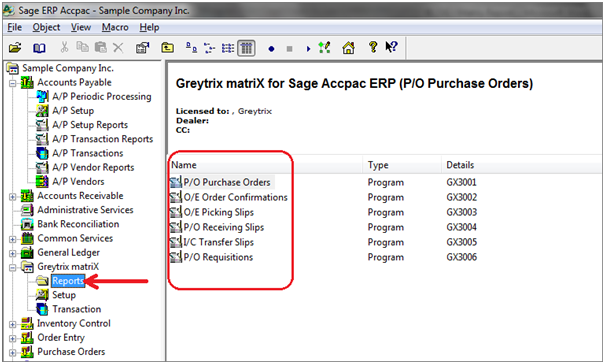The height and width of the screenshot is (364, 605).
Task: Select Bank Reconciliation in tree
Action: (78, 224)
